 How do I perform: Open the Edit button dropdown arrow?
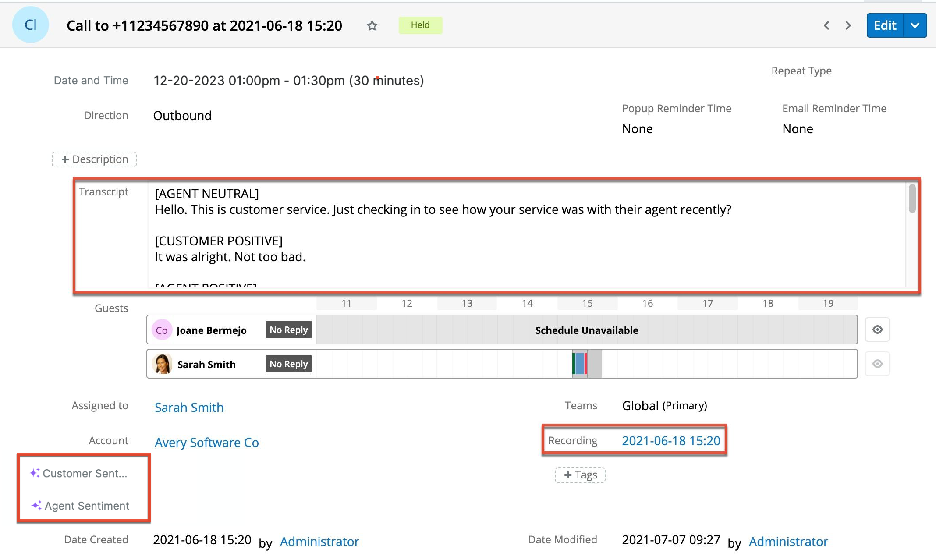pos(915,25)
